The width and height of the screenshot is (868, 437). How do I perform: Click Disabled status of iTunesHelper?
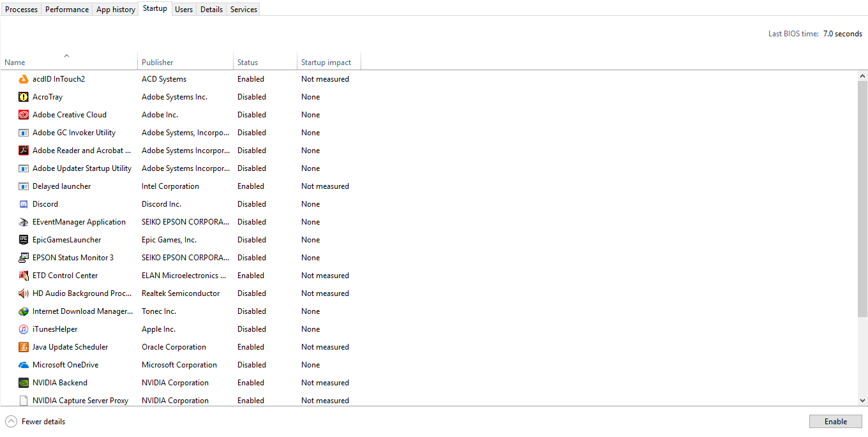[251, 329]
